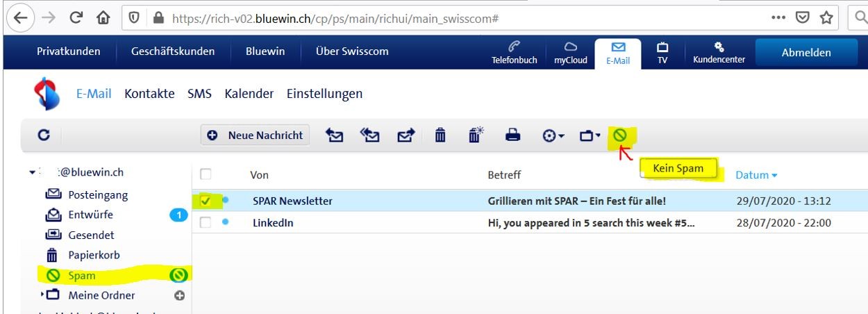Click the unread dot on SPAR row

click(x=225, y=201)
